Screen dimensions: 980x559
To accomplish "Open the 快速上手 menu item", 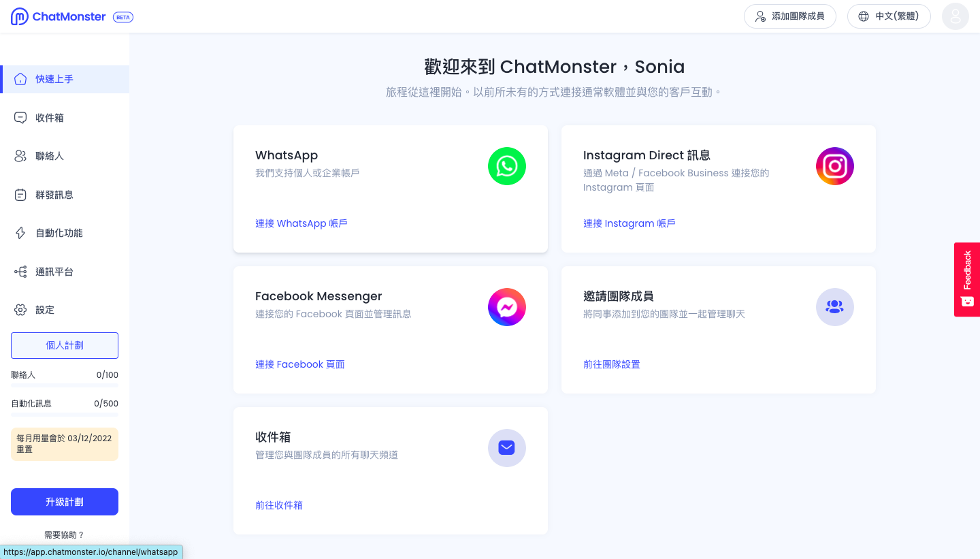I will (x=65, y=79).
